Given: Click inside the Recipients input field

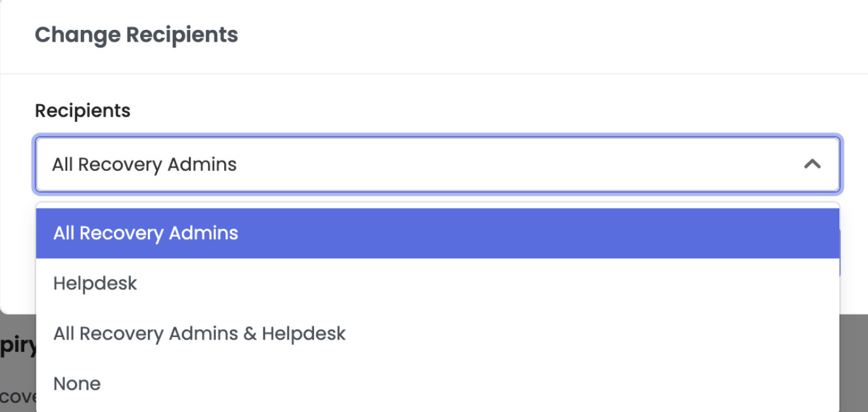Looking at the screenshot, I should click(x=391, y=164).
